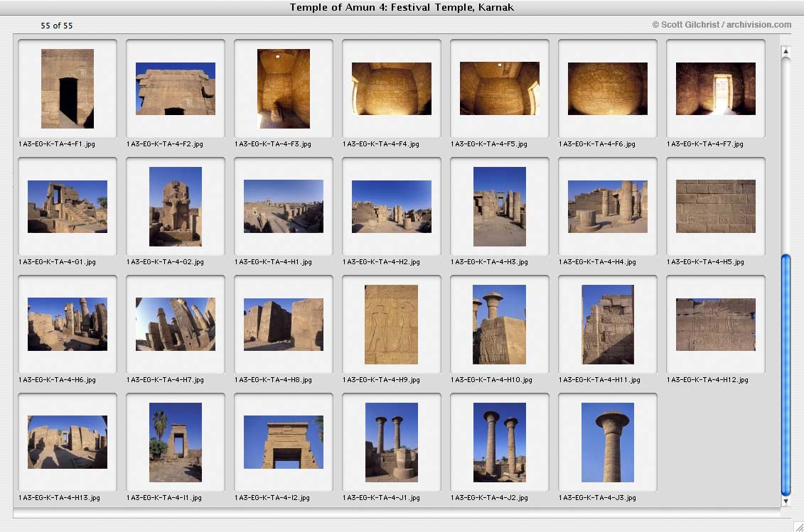Click filename label 1A3-EG-K-TA-4-F7.jpg

[x=705, y=144]
